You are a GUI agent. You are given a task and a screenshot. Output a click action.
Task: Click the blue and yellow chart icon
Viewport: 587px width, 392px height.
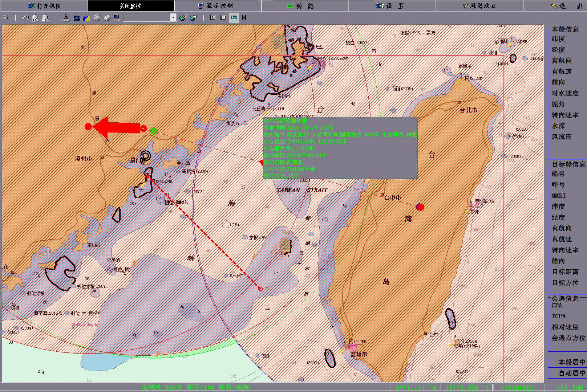[86, 18]
